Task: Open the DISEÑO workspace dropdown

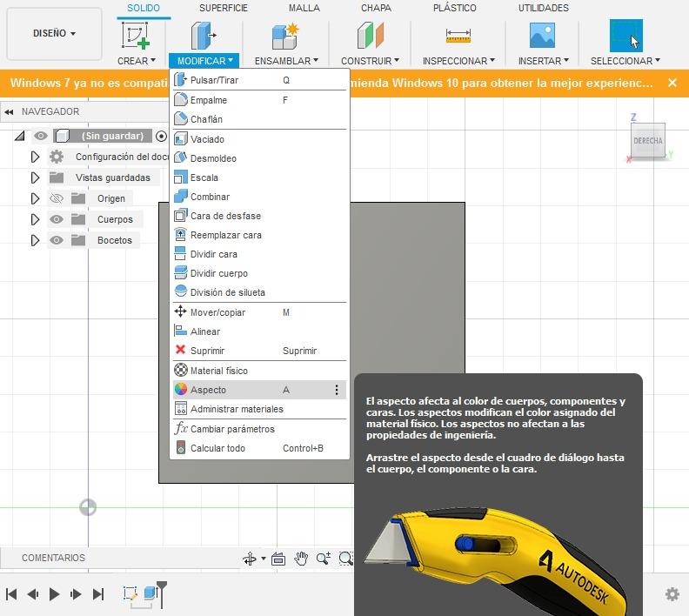Action: point(55,33)
